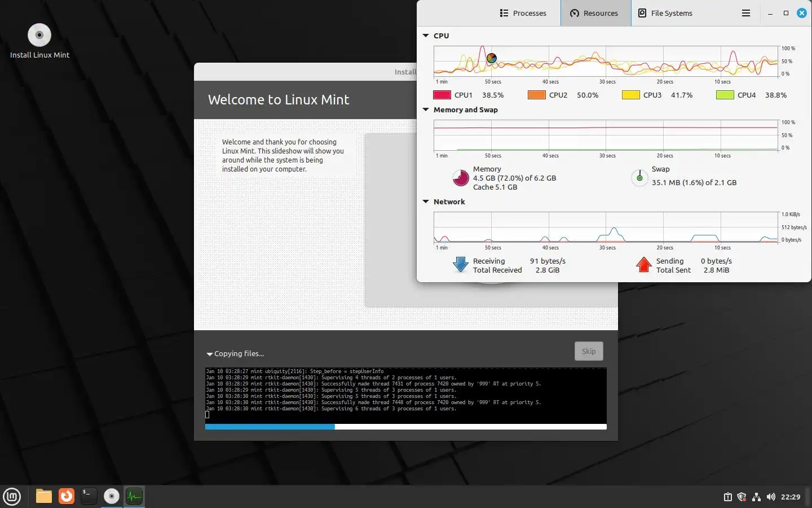Click inside the installer log terminal
The height and width of the screenshot is (508, 812).
[x=406, y=395]
